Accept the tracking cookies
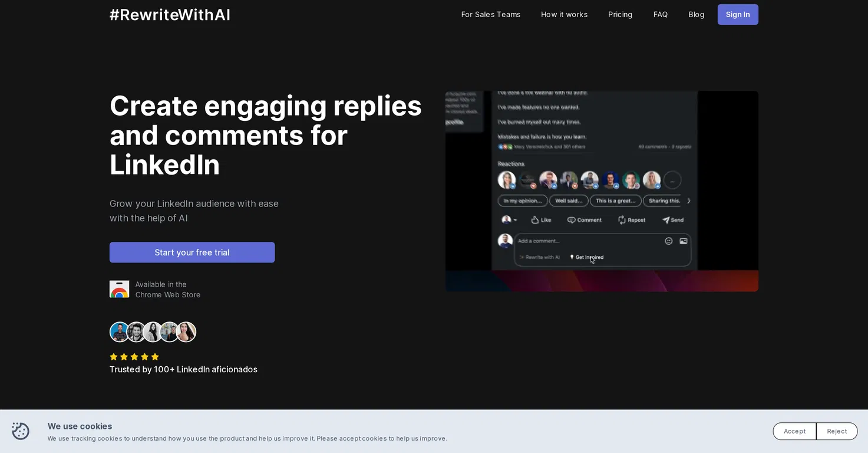 [794, 431]
